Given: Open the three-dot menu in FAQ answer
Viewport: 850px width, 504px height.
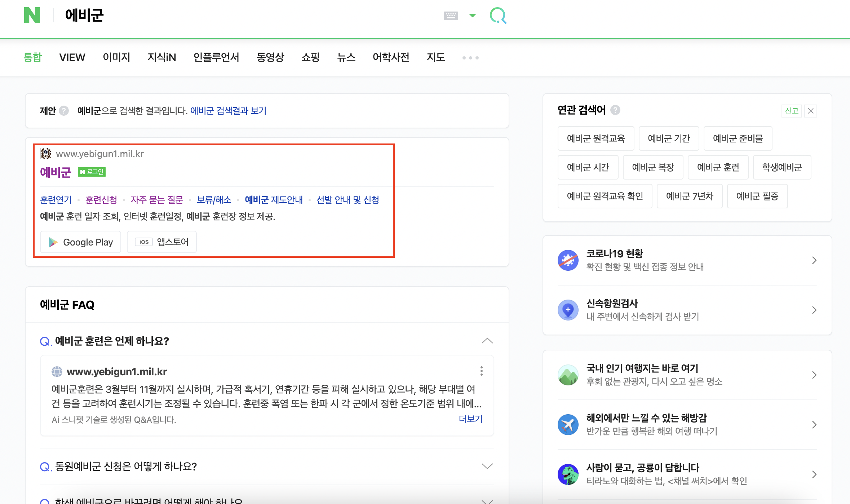Looking at the screenshot, I should [x=481, y=371].
